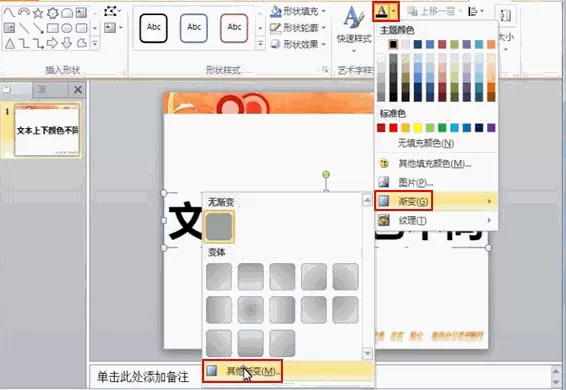Select red theme color in top row
This screenshot has height=390, width=566.
coord(442,44)
